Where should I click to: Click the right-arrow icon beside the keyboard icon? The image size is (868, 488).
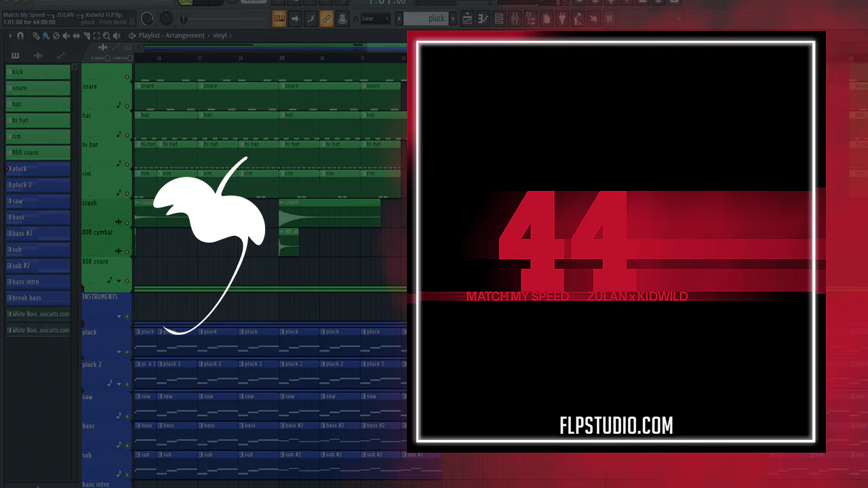tap(295, 19)
